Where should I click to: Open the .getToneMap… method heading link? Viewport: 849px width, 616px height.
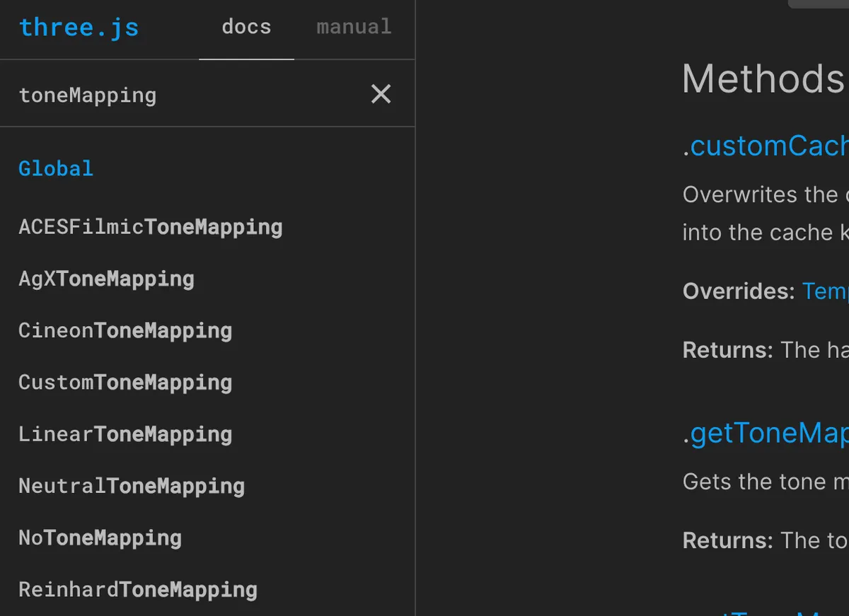tap(766, 434)
